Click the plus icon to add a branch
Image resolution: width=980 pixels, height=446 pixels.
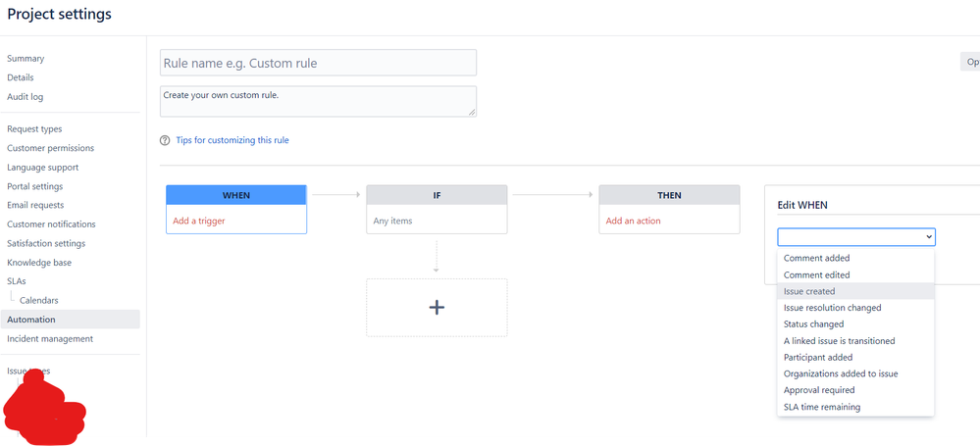tap(437, 308)
